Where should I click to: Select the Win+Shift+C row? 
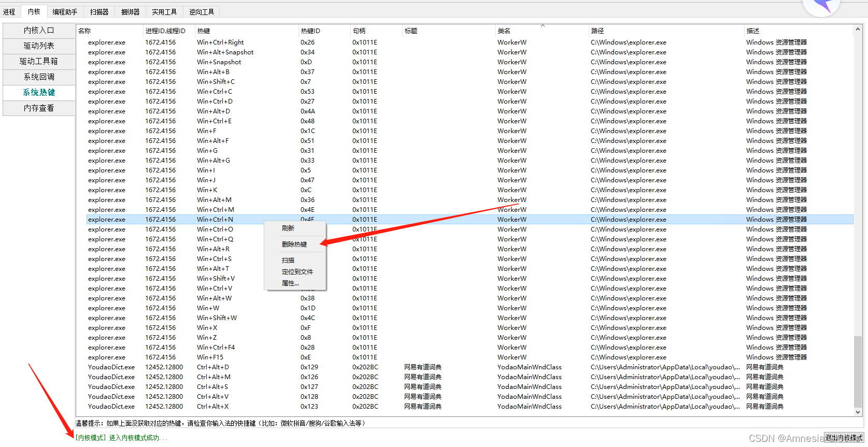[x=469, y=82]
